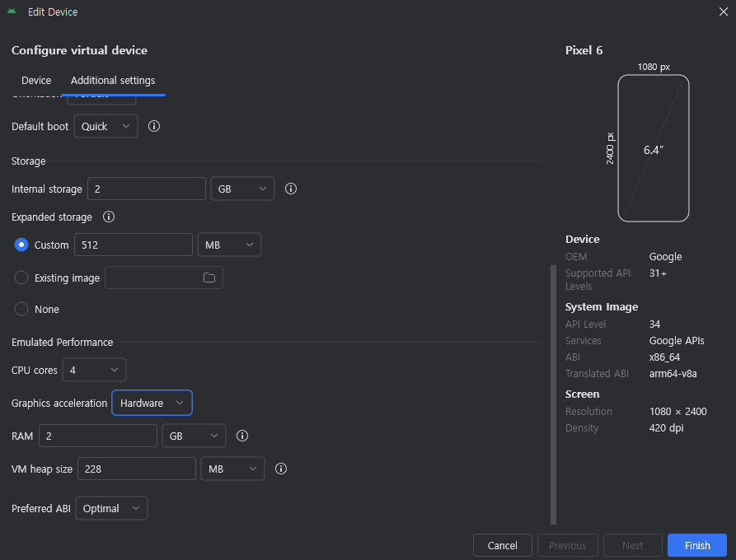The image size is (736, 560).
Task: Switch to the Device tab
Action: click(x=36, y=80)
